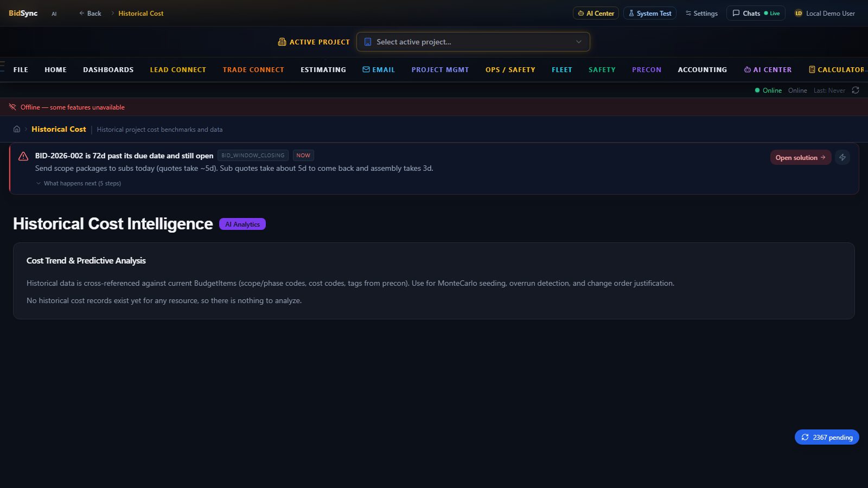This screenshot has height=488, width=868.
Task: Select the ESTIMATING menu
Action: [323, 69]
